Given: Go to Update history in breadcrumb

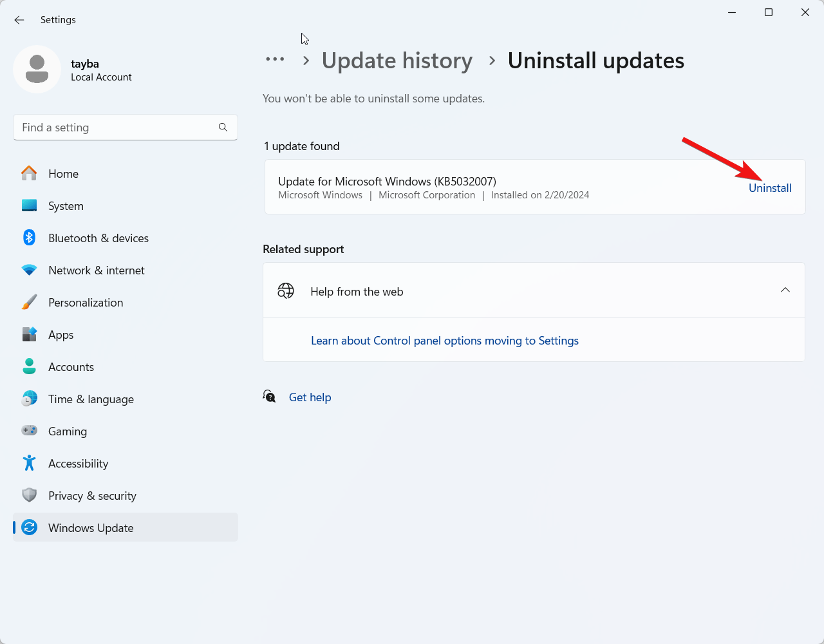Looking at the screenshot, I should tap(397, 61).
